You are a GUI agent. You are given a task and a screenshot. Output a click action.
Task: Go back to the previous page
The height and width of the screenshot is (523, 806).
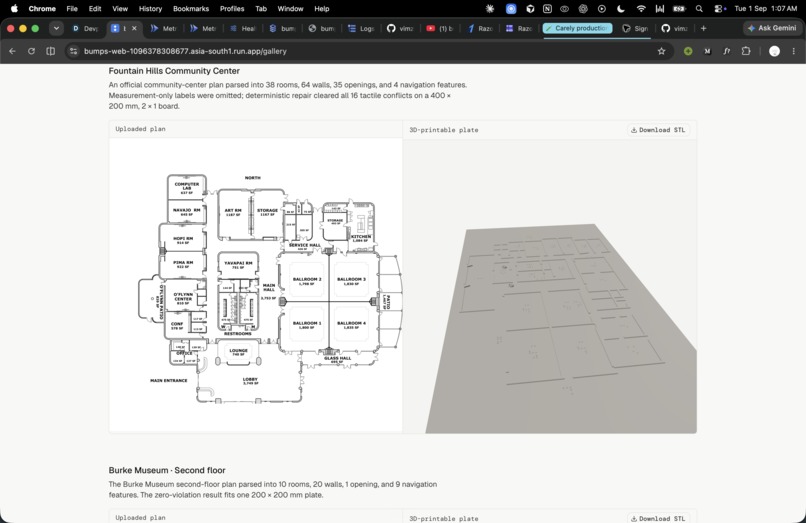pyautogui.click(x=12, y=51)
